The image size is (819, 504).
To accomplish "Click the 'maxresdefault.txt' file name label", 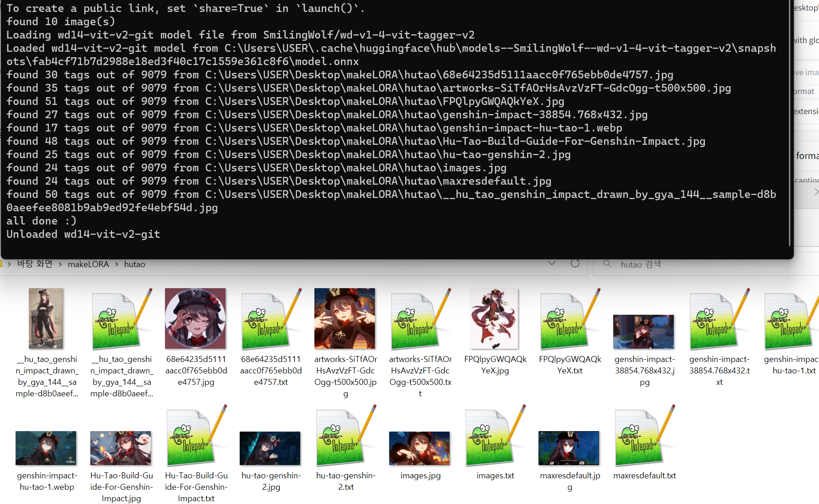I will click(644, 476).
